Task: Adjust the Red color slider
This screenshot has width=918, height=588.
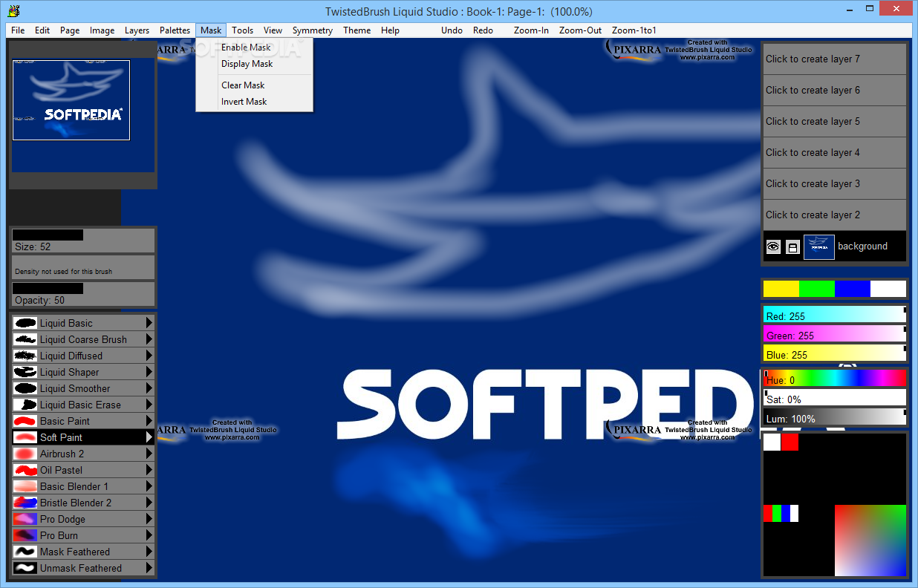Action: tap(835, 315)
